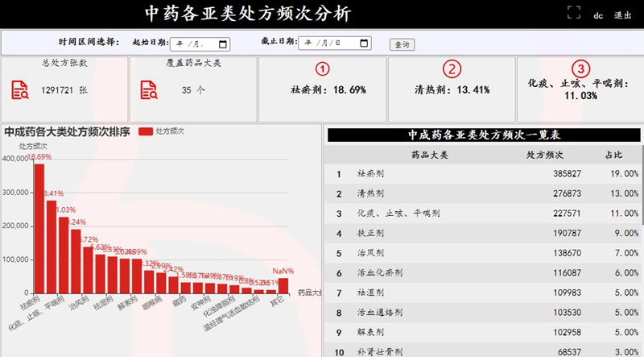This screenshot has width=644, height=357.
Task: Click the 7.00% share cell
Action: 626,253
